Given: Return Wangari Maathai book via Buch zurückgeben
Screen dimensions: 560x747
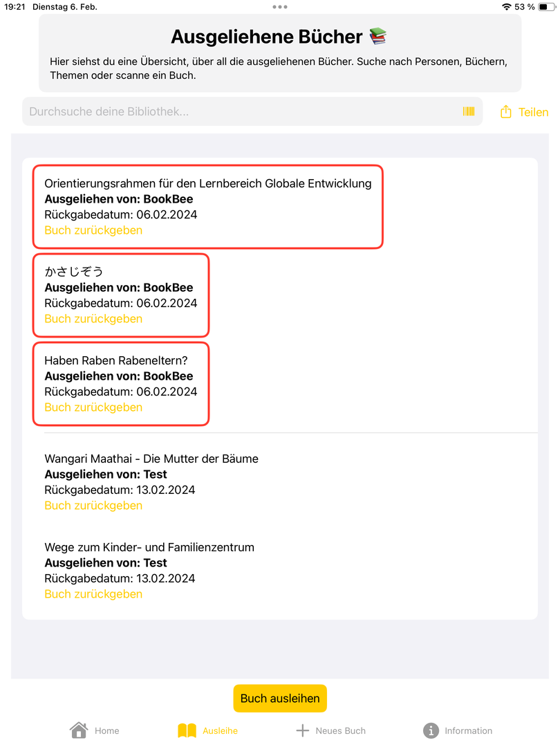Looking at the screenshot, I should point(93,506).
